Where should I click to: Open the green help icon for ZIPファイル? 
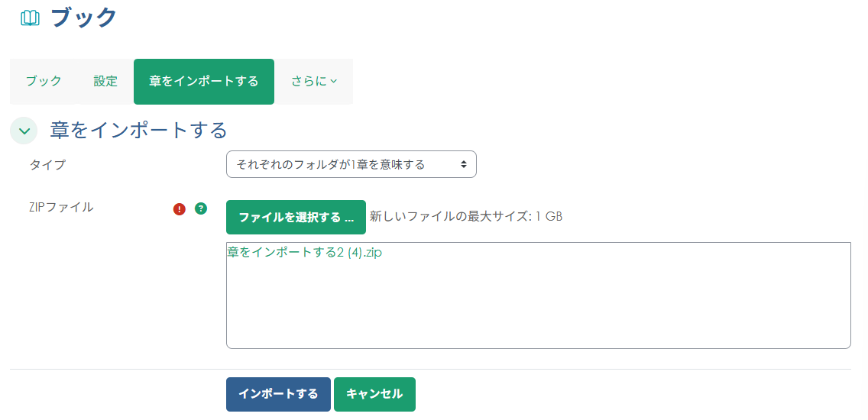201,208
